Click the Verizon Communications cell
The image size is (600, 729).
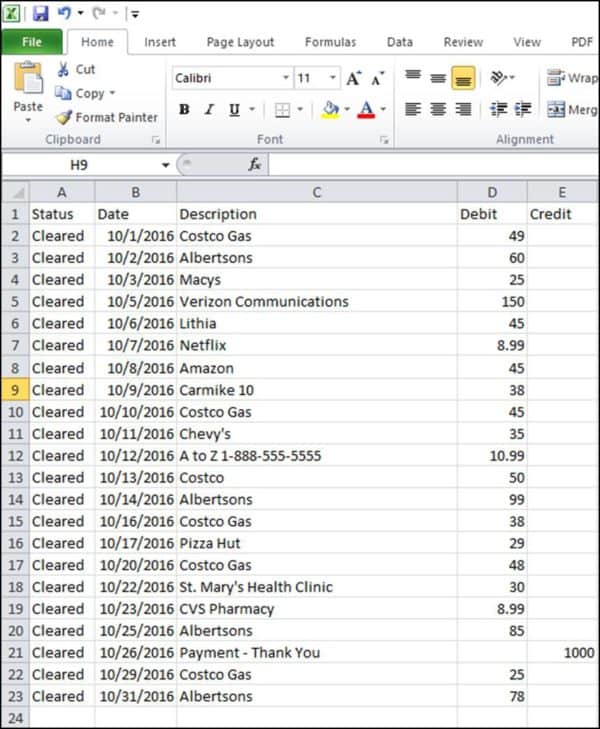tap(316, 302)
